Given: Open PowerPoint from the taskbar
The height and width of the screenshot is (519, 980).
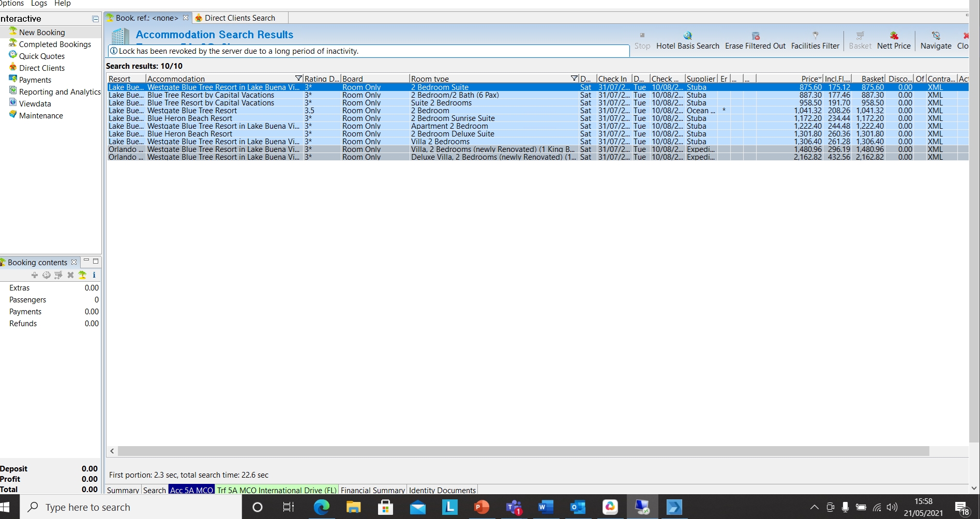Looking at the screenshot, I should pos(481,507).
